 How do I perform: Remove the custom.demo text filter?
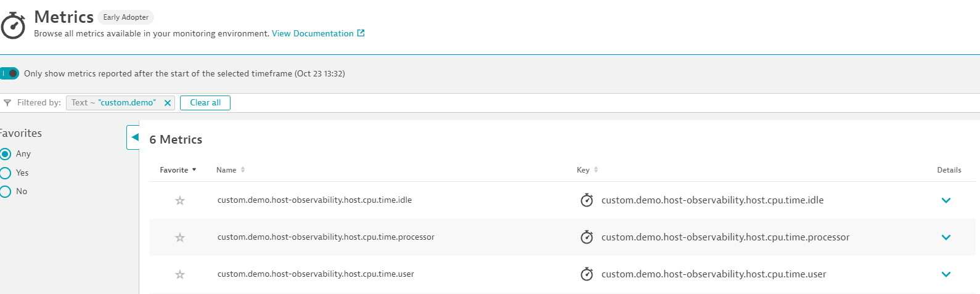pos(168,103)
